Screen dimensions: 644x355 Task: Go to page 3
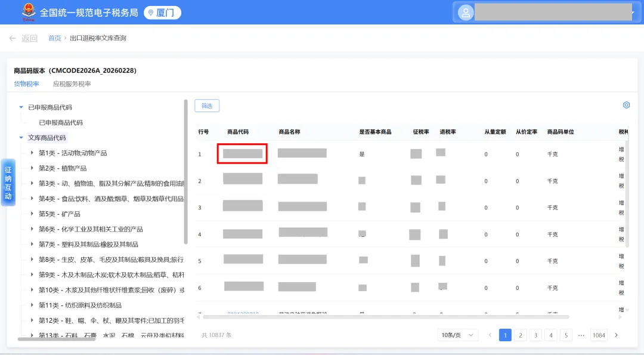point(535,335)
